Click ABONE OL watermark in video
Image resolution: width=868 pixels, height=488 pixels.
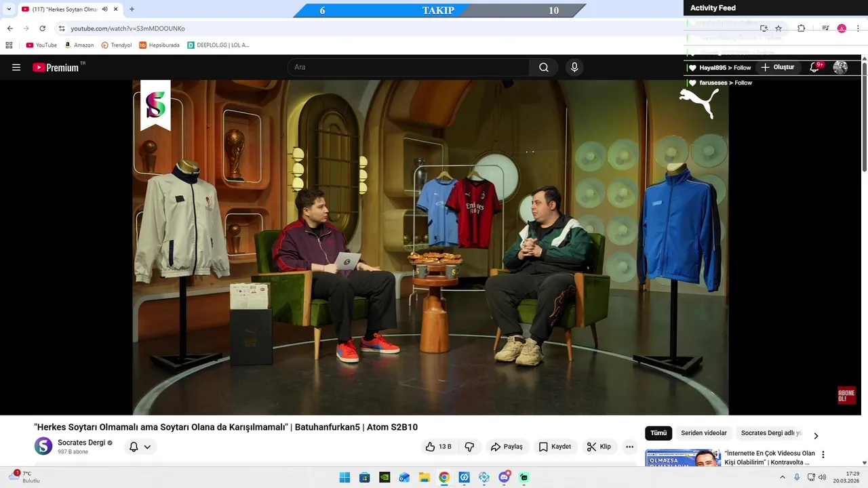click(846, 396)
